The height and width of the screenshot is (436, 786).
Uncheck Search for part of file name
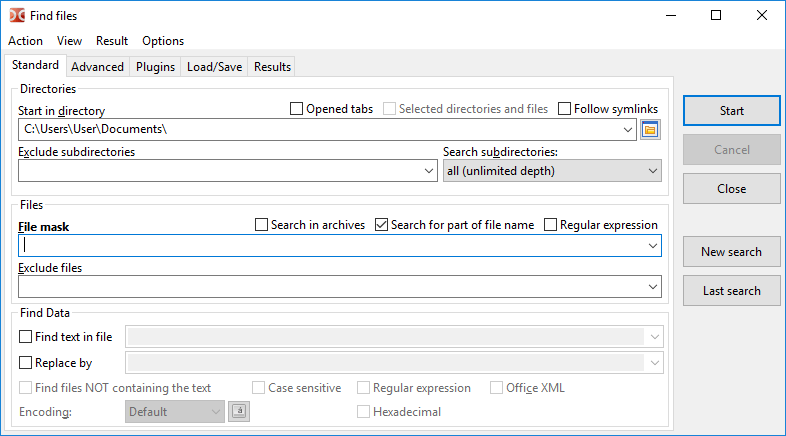tap(382, 225)
